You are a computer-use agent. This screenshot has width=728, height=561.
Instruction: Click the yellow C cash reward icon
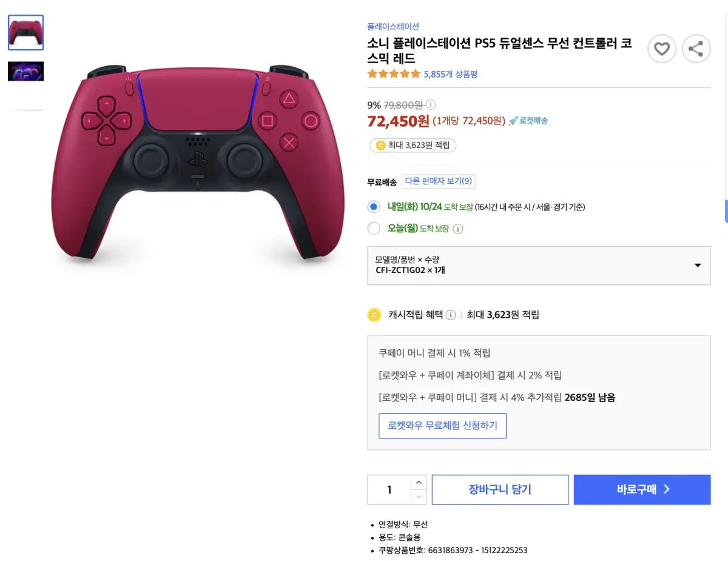click(x=374, y=315)
